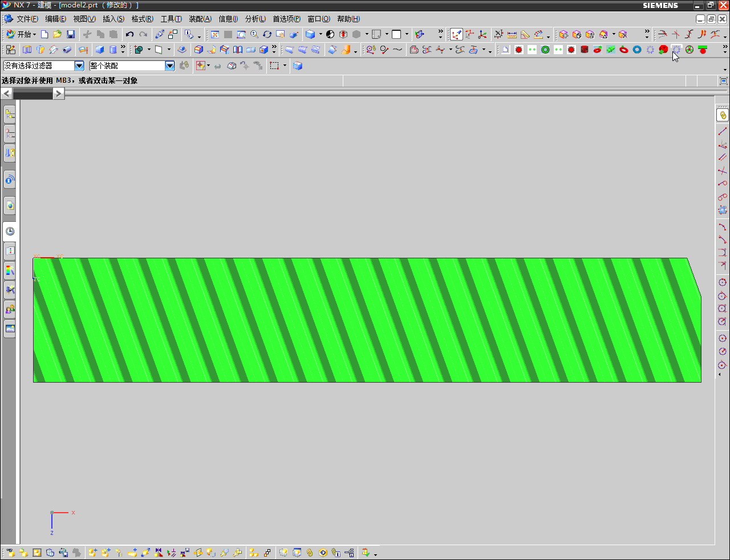
Task: Click the WCS orientation icon
Action: pos(469,34)
